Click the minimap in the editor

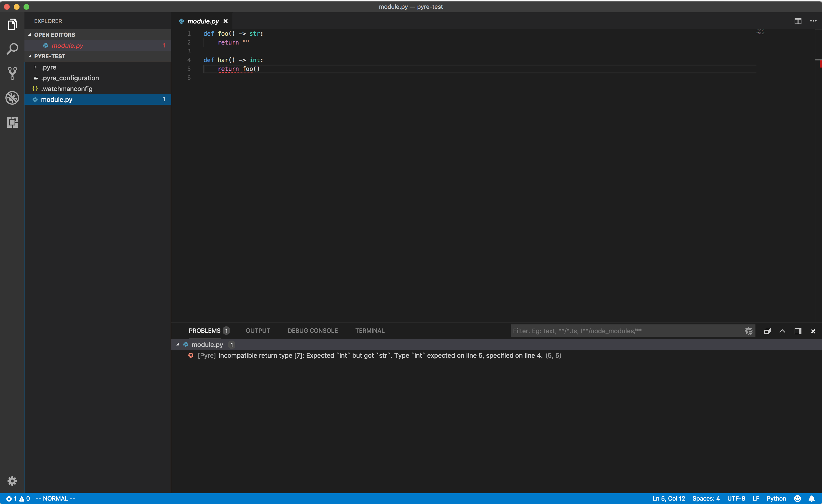pos(760,32)
